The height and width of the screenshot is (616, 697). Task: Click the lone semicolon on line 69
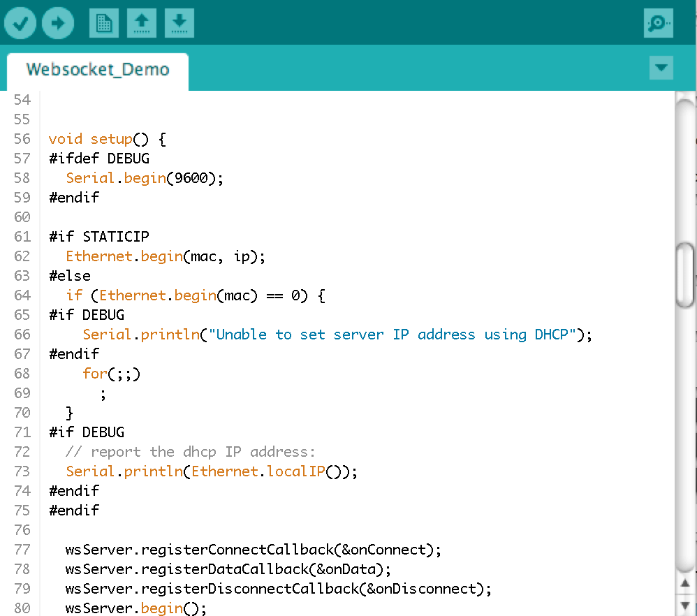[103, 394]
